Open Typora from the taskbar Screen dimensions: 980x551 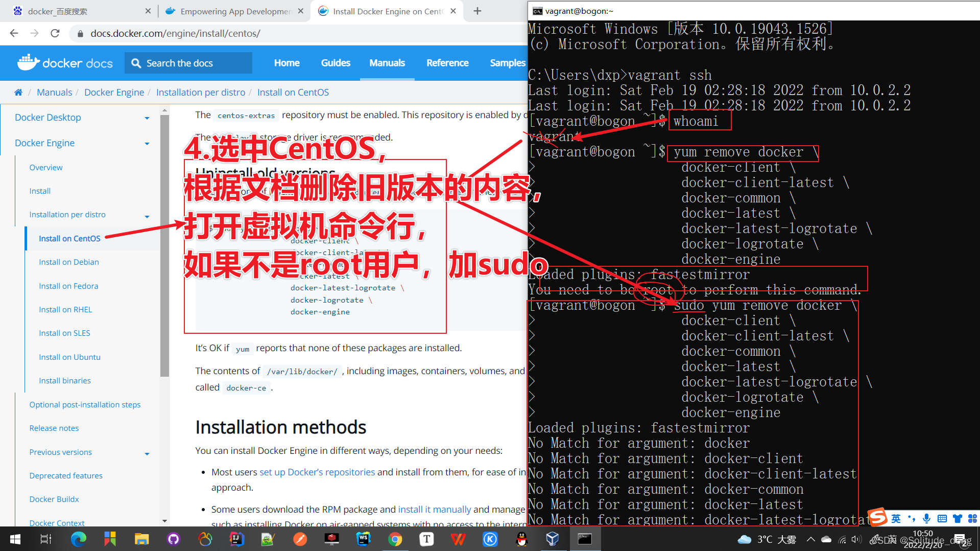427,539
